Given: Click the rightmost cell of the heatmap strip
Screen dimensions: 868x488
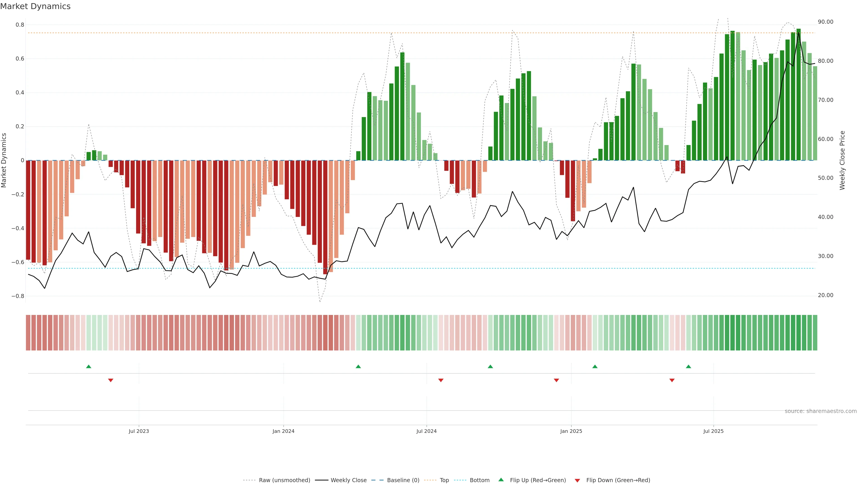Looking at the screenshot, I should point(815,333).
